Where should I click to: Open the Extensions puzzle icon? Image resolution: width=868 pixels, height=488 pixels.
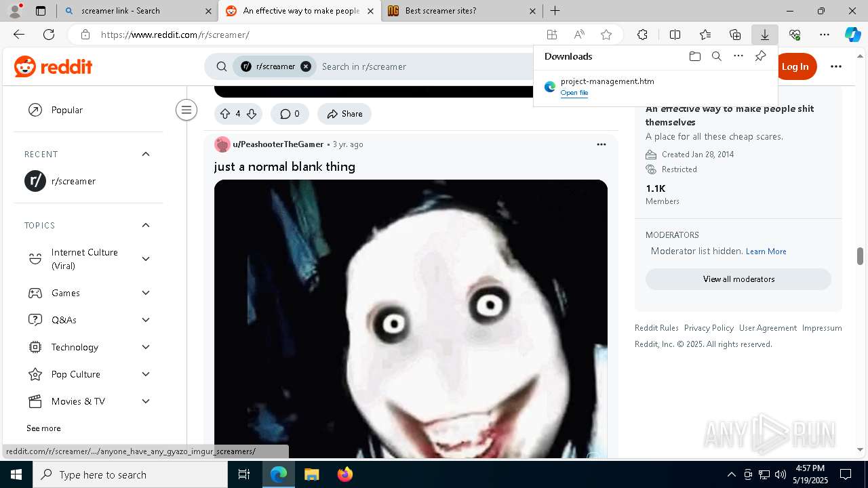coord(642,35)
